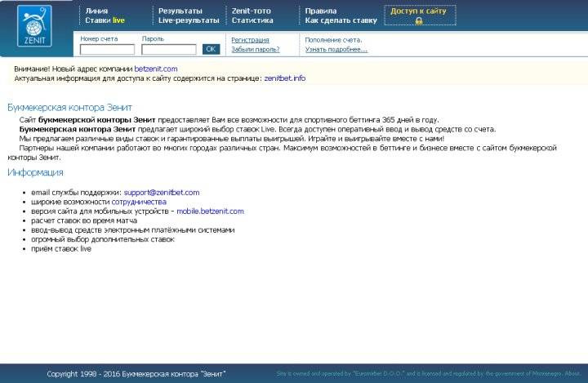The width and height of the screenshot is (588, 383).
Task: Click list item огромный выбор дополнительных ставок
Action: tap(103, 239)
